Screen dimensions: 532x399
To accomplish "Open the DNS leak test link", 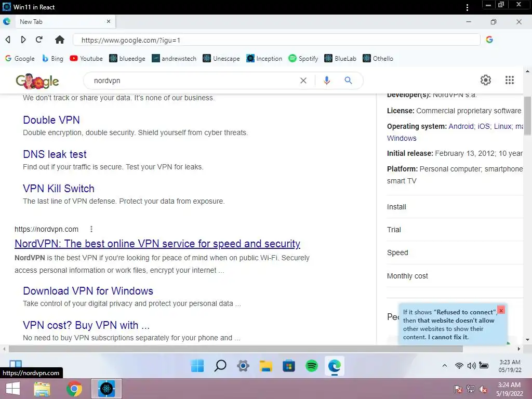I will click(55, 154).
